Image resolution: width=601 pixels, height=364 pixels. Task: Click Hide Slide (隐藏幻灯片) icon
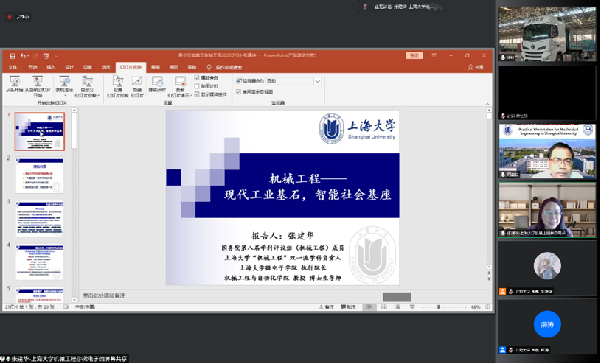(x=137, y=83)
